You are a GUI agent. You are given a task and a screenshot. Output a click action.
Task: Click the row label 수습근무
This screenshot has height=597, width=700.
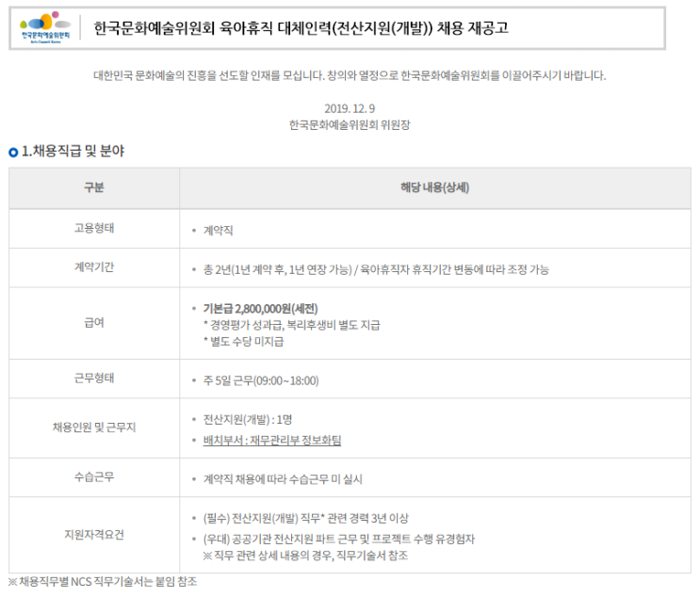tap(94, 477)
